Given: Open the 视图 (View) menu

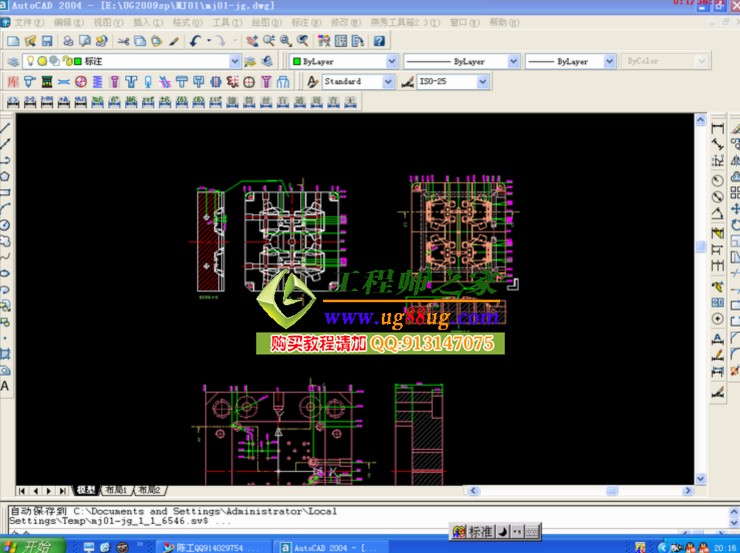Looking at the screenshot, I should pyautogui.click(x=108, y=22).
